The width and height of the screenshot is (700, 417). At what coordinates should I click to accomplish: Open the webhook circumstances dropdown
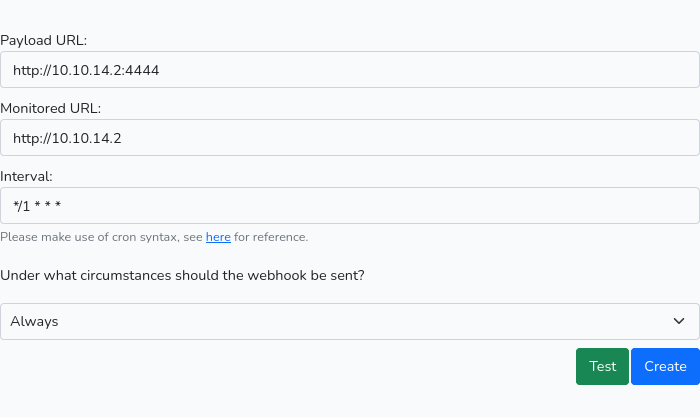pyautogui.click(x=350, y=321)
